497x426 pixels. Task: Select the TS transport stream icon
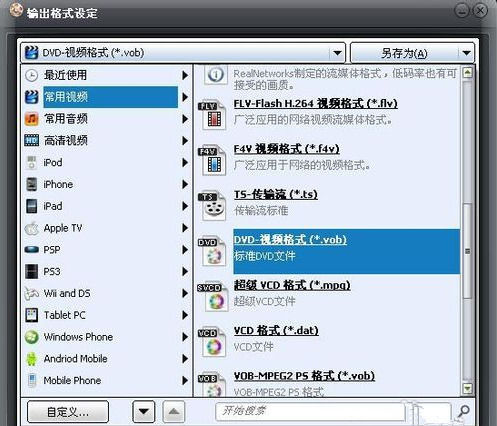click(213, 206)
